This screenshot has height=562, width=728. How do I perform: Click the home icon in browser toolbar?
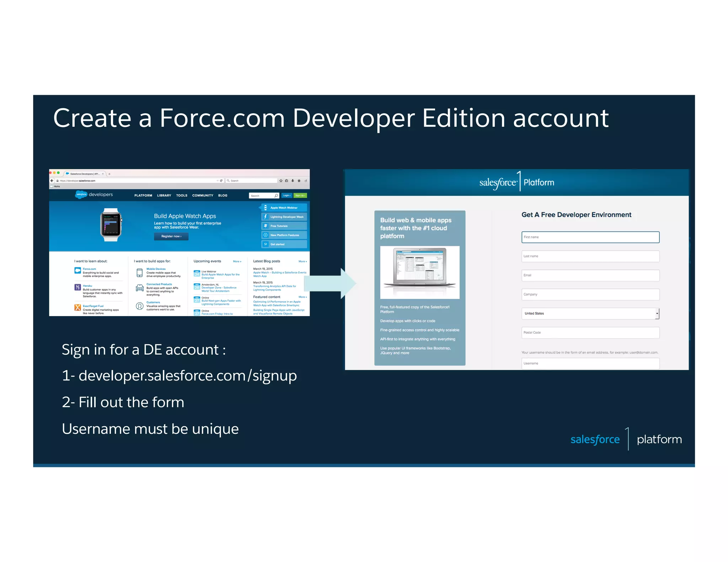coord(299,180)
